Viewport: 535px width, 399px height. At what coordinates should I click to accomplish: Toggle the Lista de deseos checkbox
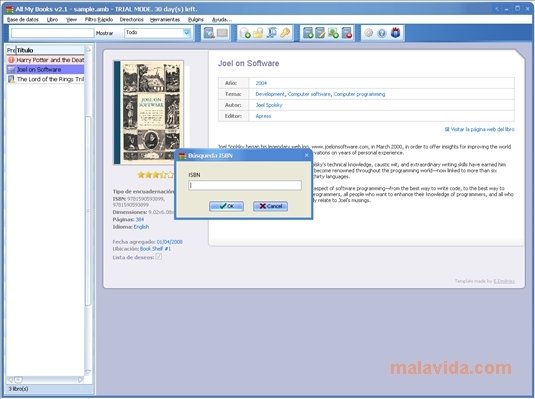(159, 257)
